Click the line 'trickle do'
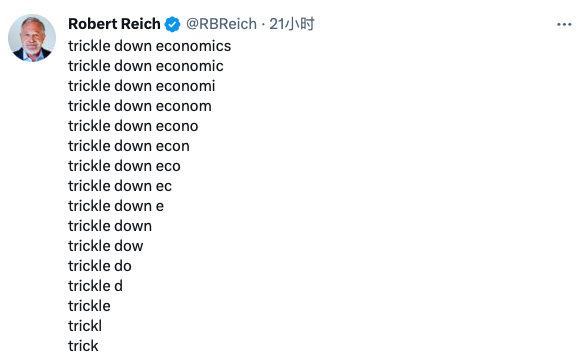 (100, 266)
